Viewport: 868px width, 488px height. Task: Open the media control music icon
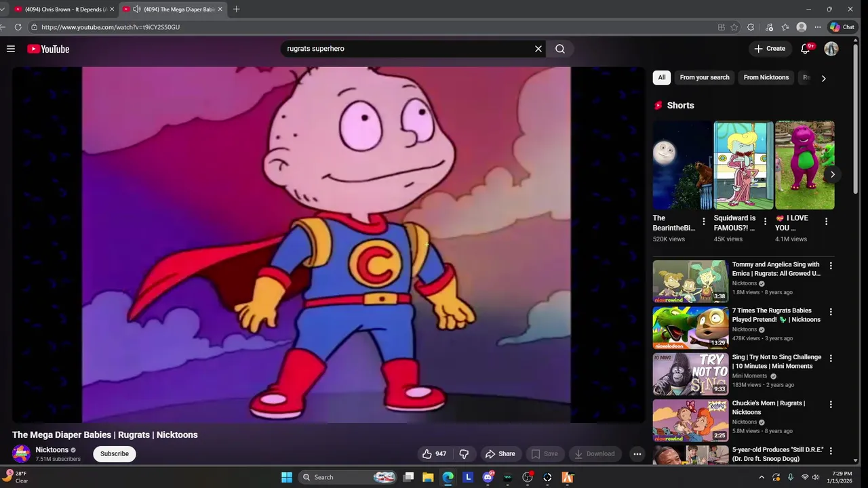(769, 27)
